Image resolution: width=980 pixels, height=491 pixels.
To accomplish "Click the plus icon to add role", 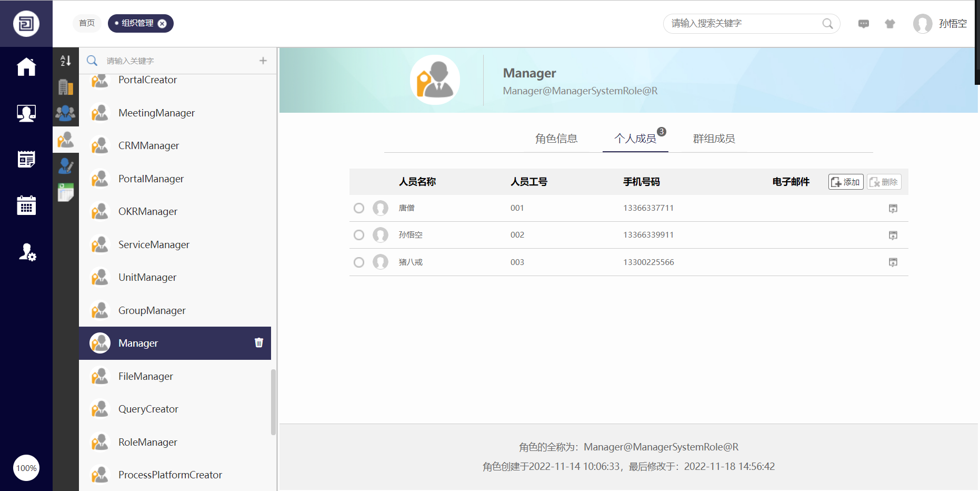I will (263, 61).
